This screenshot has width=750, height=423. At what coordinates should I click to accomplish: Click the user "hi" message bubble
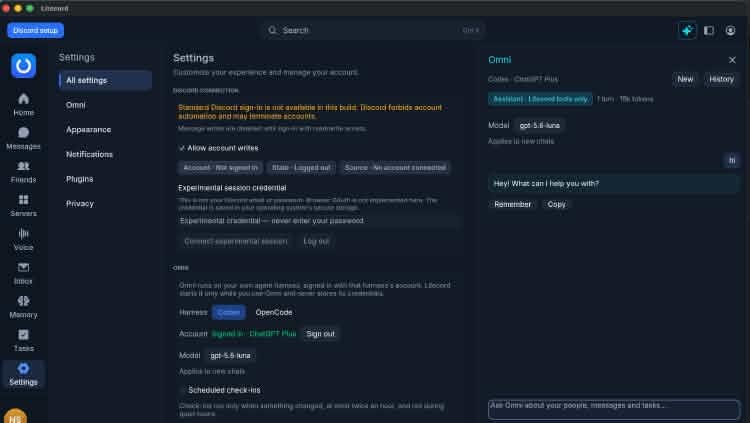(x=732, y=161)
